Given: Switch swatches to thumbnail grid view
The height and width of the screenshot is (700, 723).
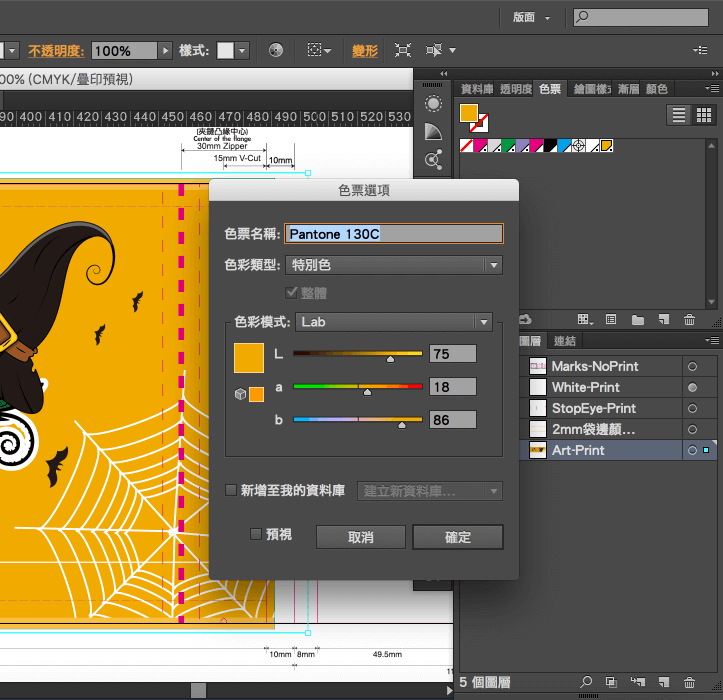Looking at the screenshot, I should 704,115.
